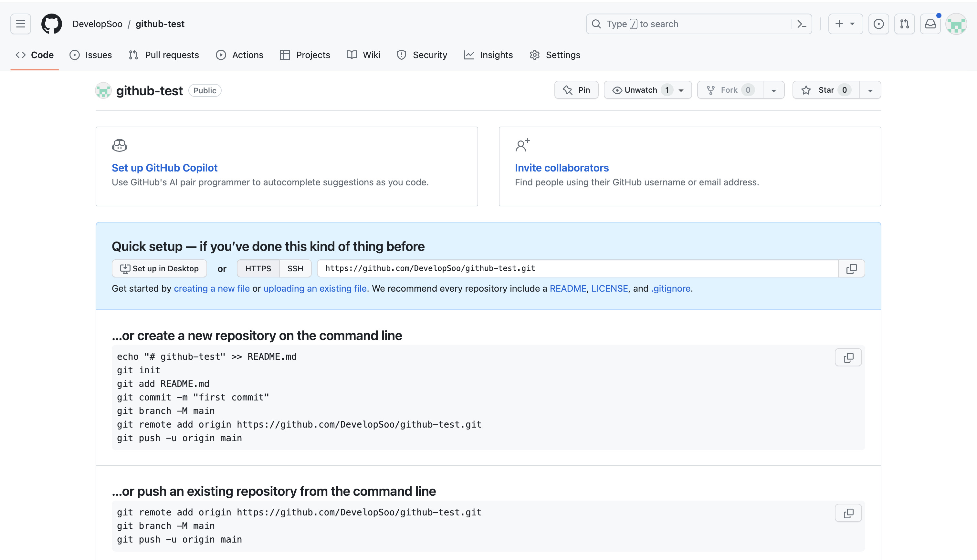Click 'echo "# github-test" >> README.md' line
This screenshot has width=977, height=560.
point(206,357)
